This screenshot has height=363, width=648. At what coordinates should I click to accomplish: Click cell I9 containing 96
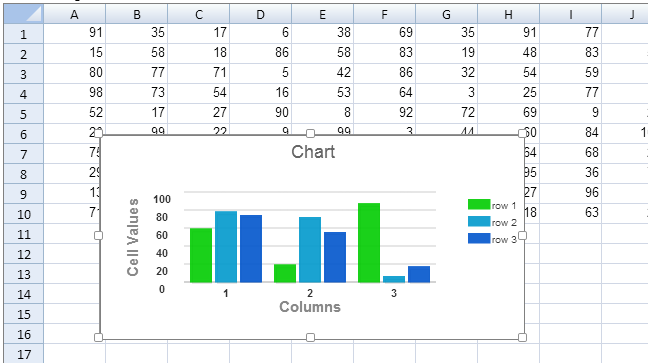coord(570,192)
